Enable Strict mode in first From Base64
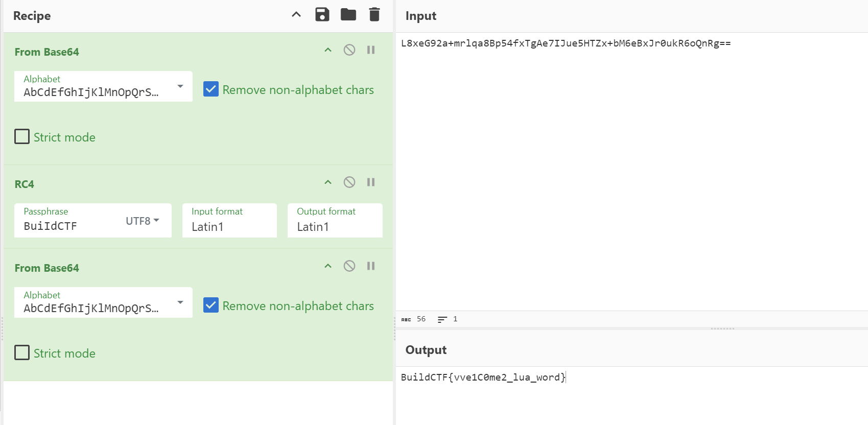Image resolution: width=868 pixels, height=425 pixels. [x=22, y=137]
